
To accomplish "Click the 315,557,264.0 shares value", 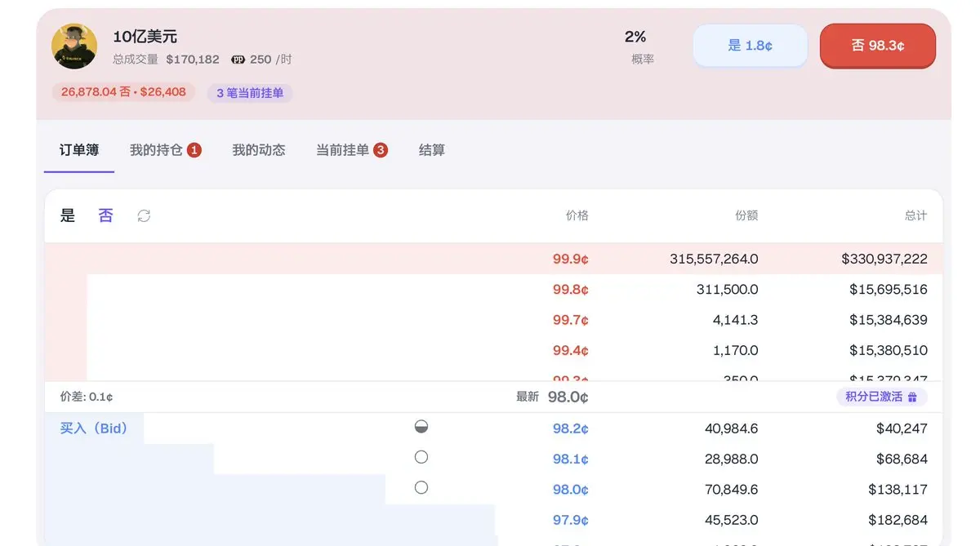I will (714, 259).
